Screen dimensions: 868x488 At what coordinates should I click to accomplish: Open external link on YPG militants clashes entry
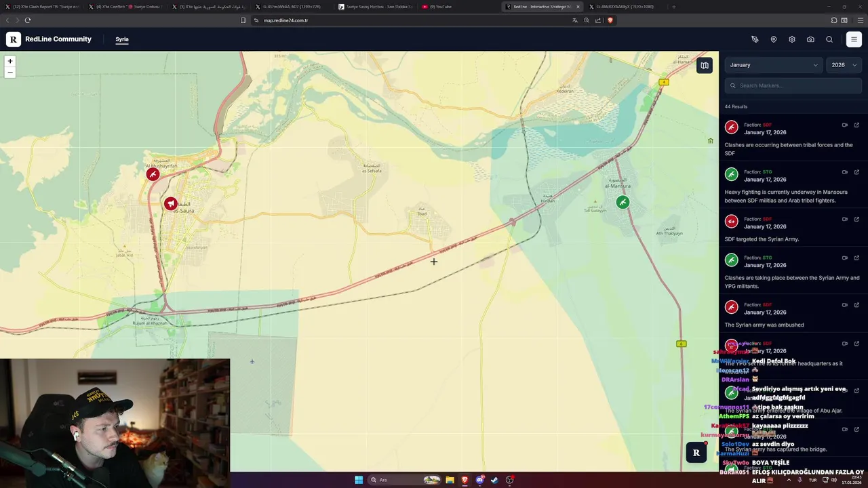coord(856,258)
